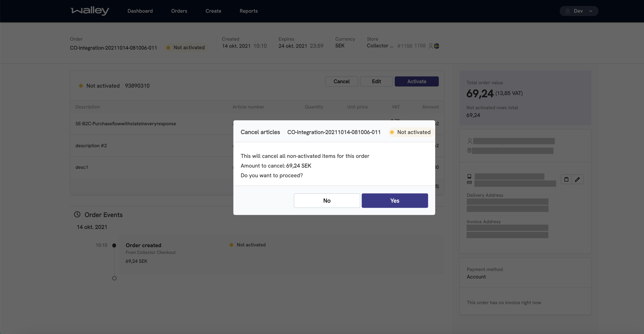The image size is (644, 334).
Task: Click the Amount column header
Action: [430, 107]
